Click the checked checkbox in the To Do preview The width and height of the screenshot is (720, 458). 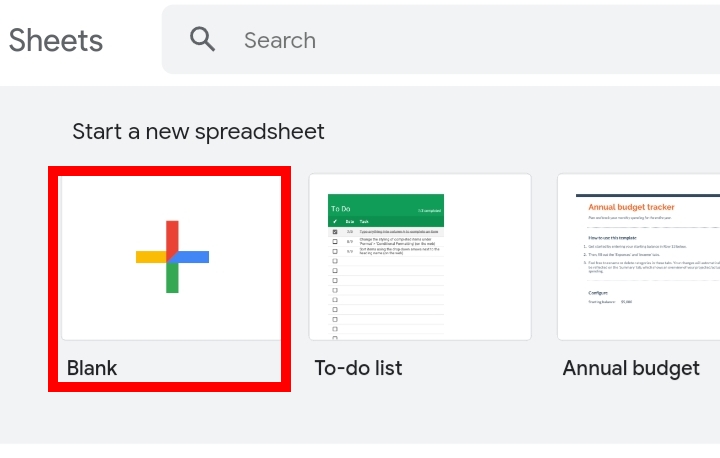(x=335, y=232)
